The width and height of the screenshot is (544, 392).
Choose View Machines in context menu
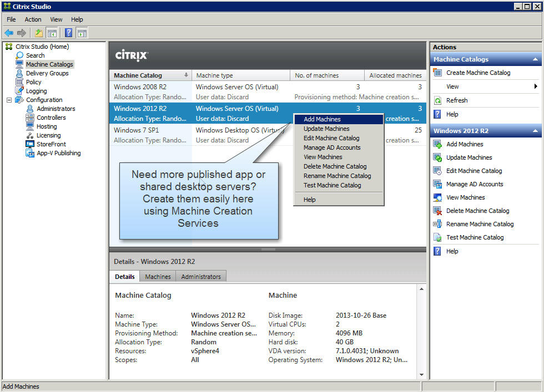339,157
